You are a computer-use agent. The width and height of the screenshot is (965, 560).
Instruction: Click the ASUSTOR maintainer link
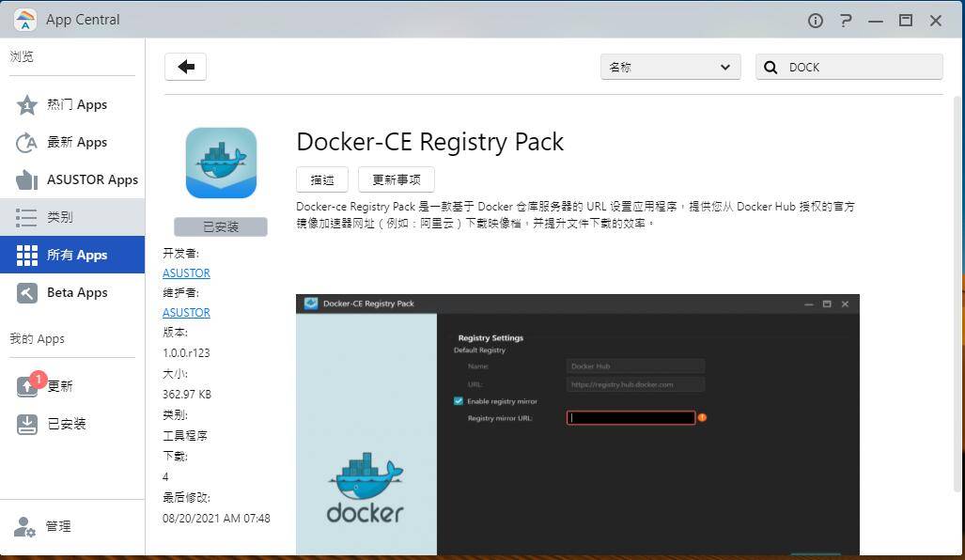click(x=186, y=312)
